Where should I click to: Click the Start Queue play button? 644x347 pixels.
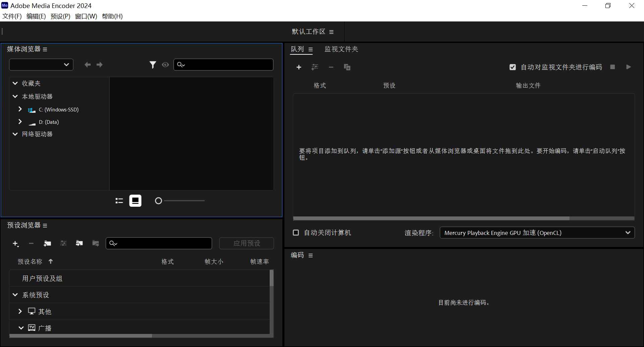[x=629, y=67]
